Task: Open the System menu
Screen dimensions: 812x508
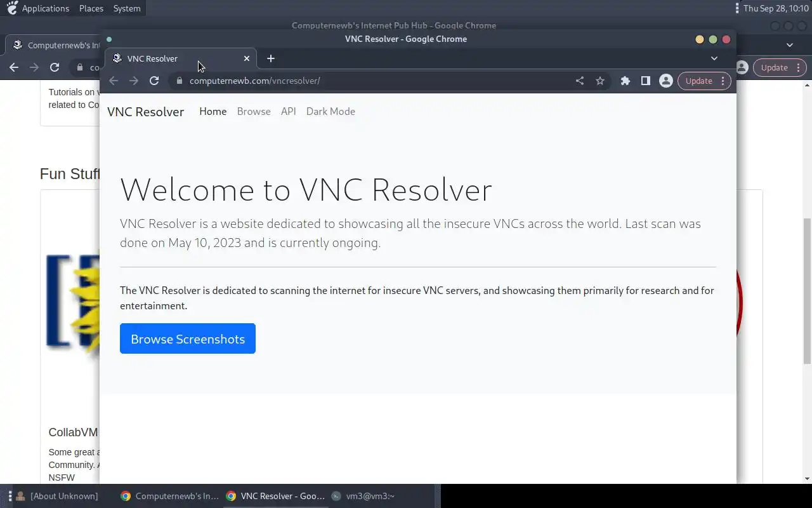Action: [x=127, y=8]
